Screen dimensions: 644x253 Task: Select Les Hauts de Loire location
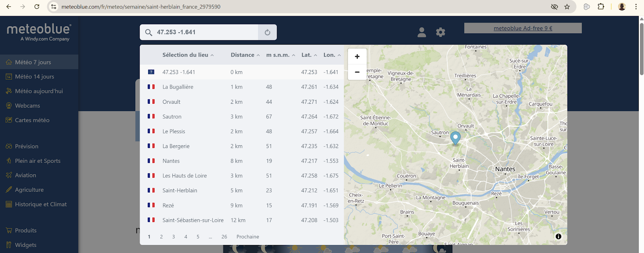point(242,176)
